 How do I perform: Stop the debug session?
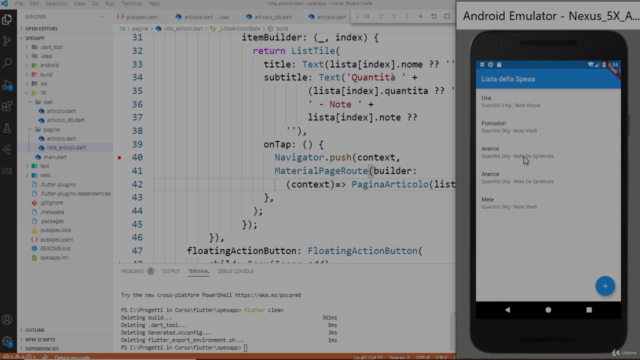(447, 16)
